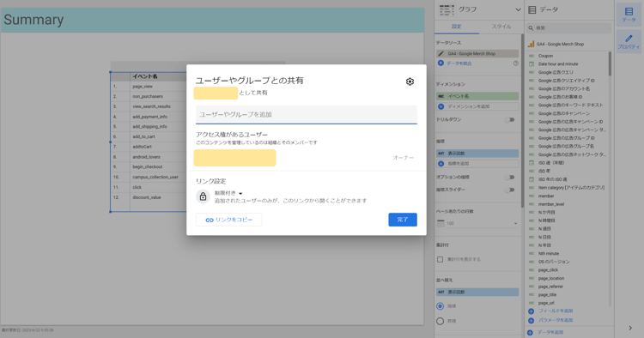Collapse side panel with right chevron
This screenshot has width=644, height=338.
[630, 328]
